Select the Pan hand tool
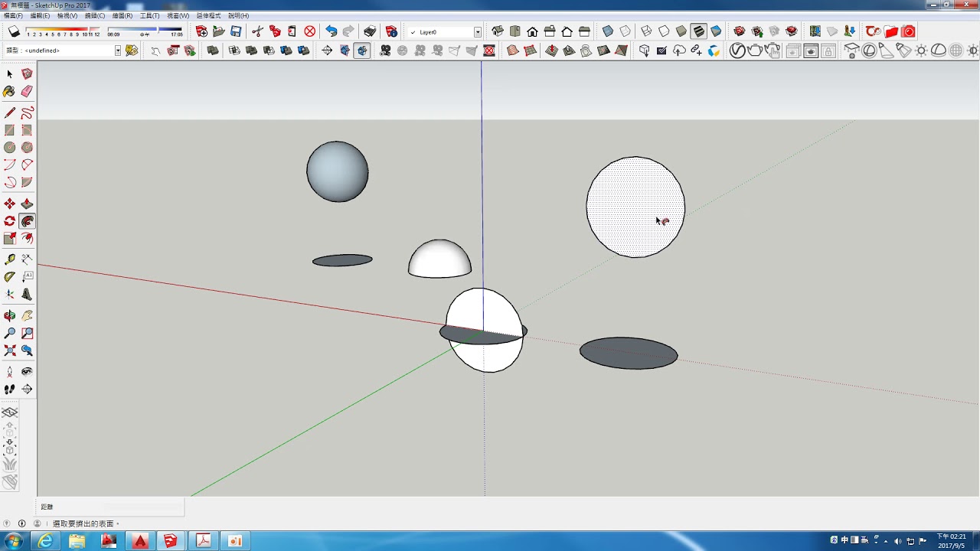This screenshot has height=551, width=980. tap(27, 315)
